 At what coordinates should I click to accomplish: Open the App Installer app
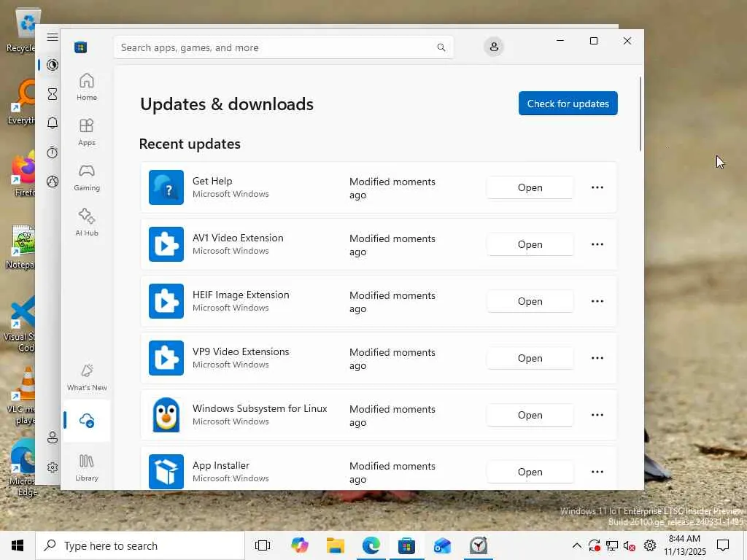click(x=530, y=472)
